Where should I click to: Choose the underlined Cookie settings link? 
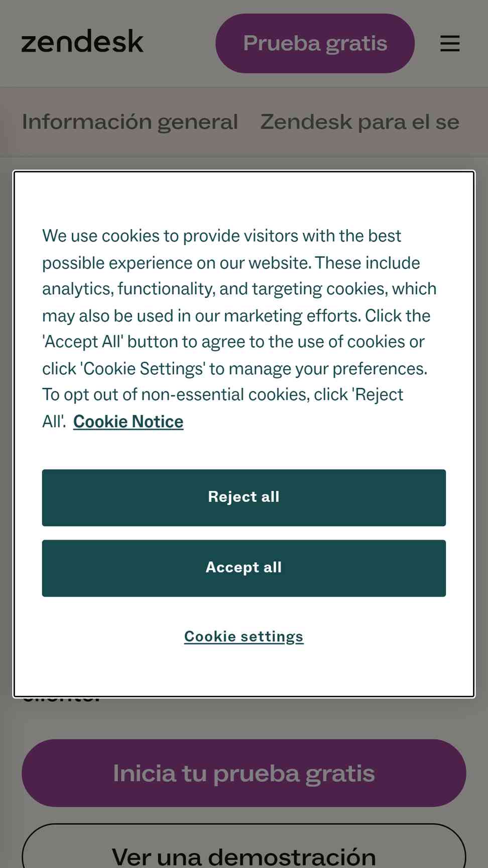point(244,636)
